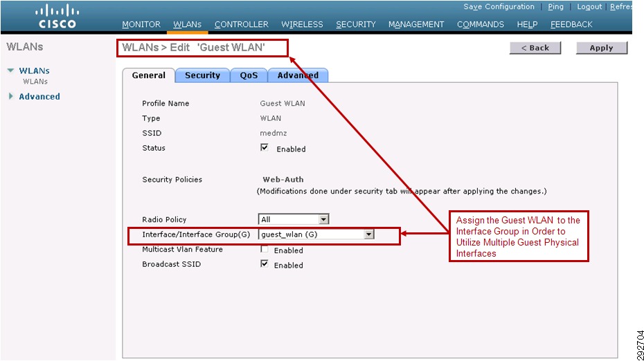The image size is (644, 361).
Task: Open the SECURITY menu
Action: point(356,25)
